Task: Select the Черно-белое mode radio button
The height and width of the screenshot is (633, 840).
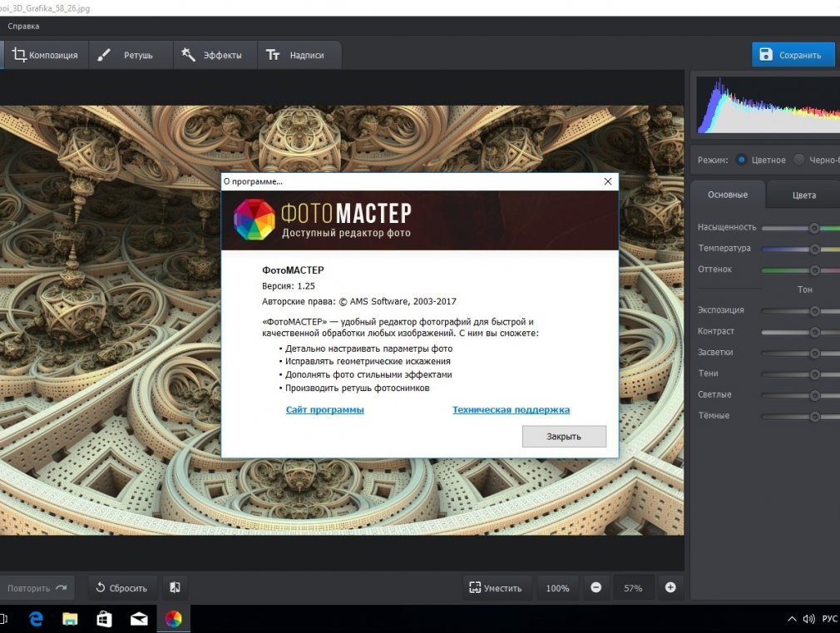Action: click(x=799, y=160)
